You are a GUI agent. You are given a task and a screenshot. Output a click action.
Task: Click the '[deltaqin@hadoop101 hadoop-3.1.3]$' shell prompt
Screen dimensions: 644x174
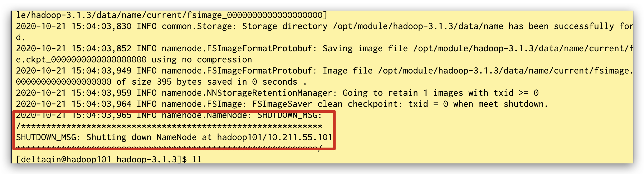[101, 159]
